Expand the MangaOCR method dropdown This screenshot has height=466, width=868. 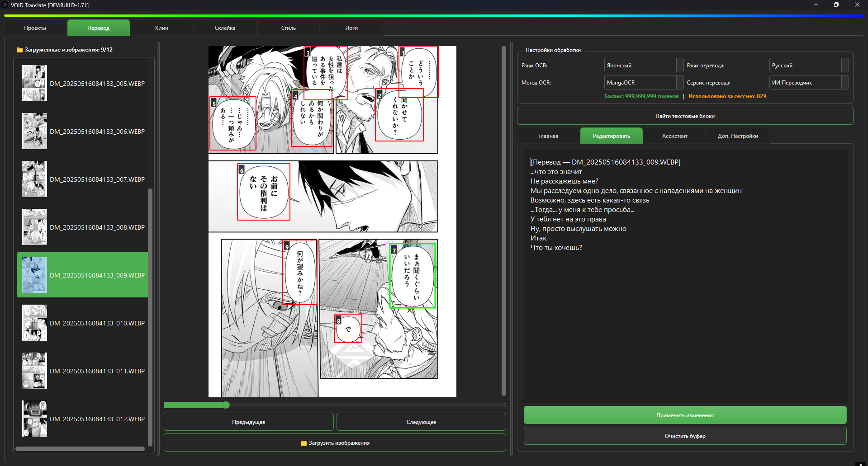click(x=643, y=83)
